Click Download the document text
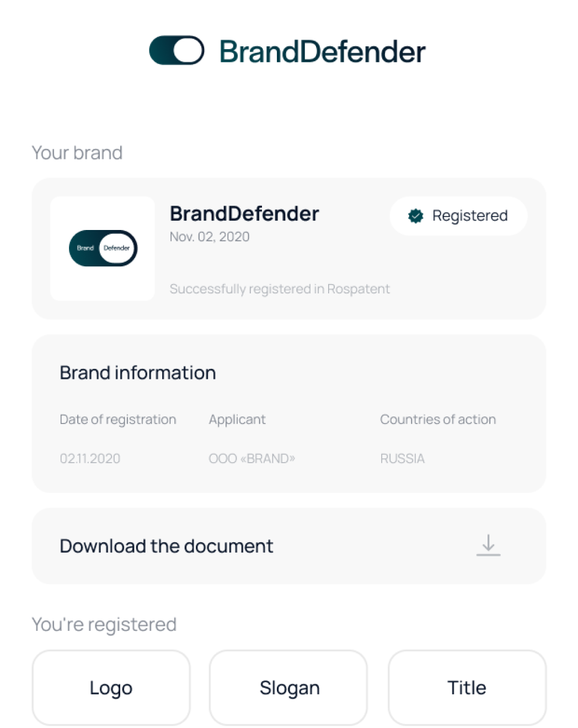The image size is (578, 728). click(x=166, y=546)
